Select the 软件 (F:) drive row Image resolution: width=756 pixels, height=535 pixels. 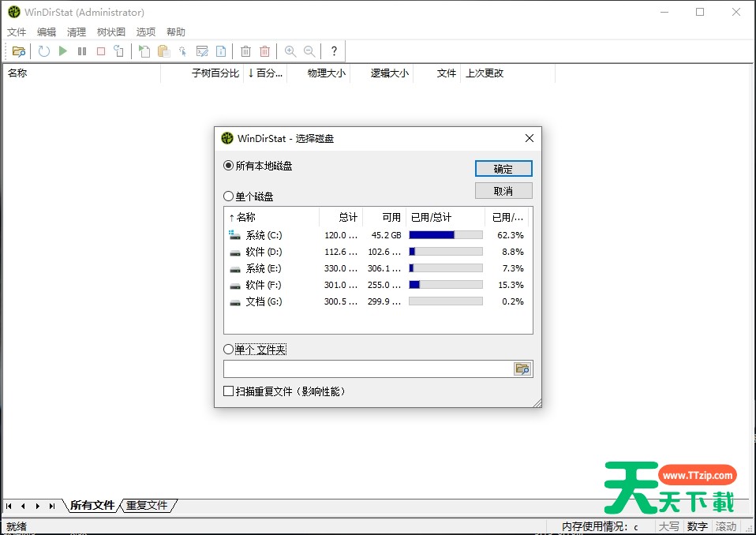tap(378, 285)
